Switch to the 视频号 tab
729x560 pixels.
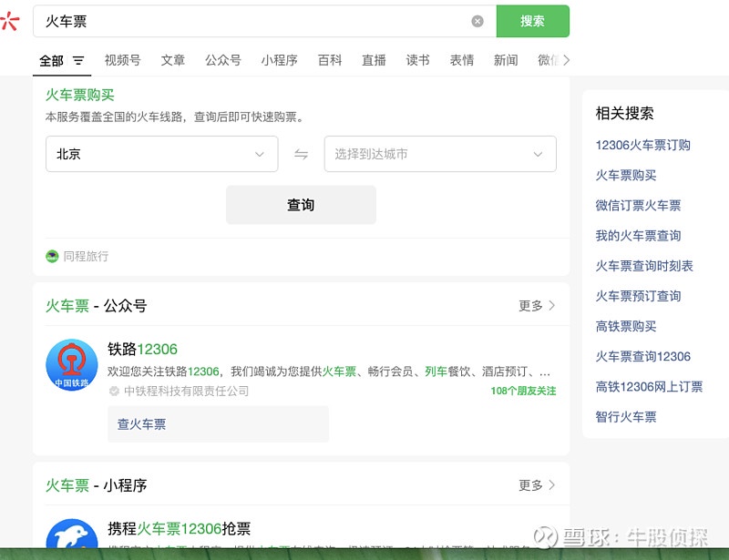[x=122, y=60]
